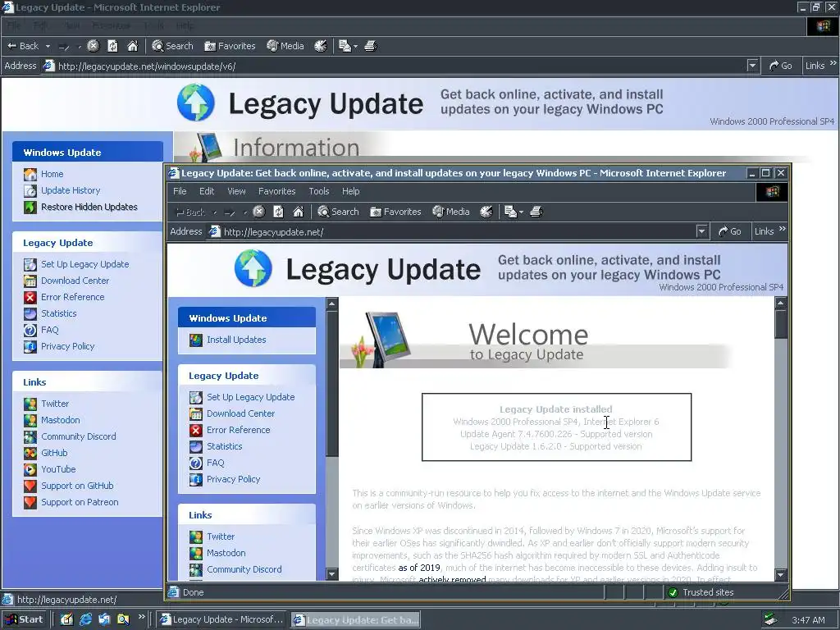Expand Quick Launch overflow chevron on taskbar
This screenshot has width=840, height=630.
coord(141,617)
